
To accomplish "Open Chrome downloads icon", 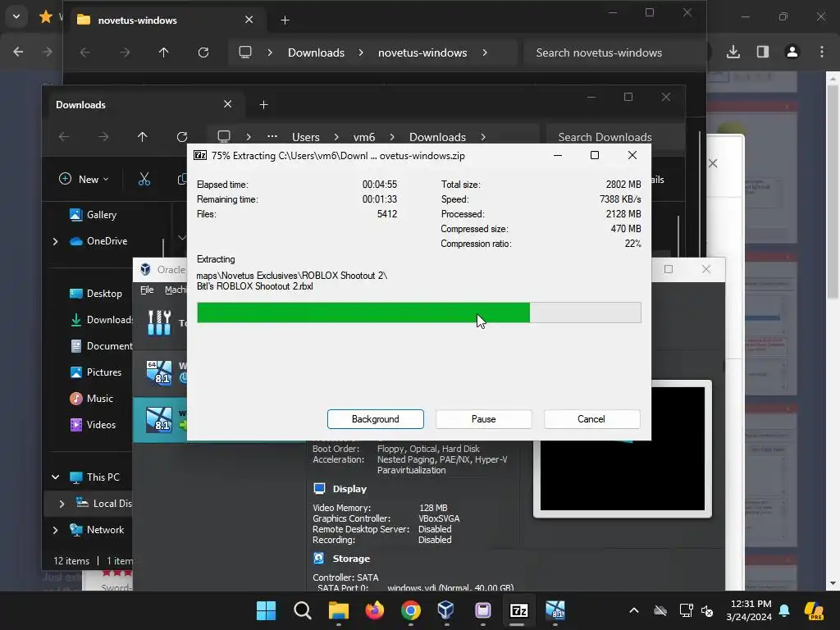I will pos(733,52).
